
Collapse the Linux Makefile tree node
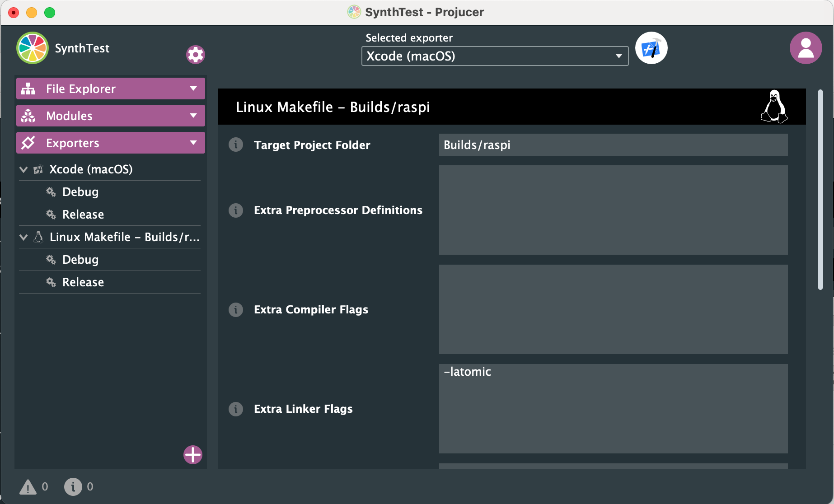click(x=24, y=237)
